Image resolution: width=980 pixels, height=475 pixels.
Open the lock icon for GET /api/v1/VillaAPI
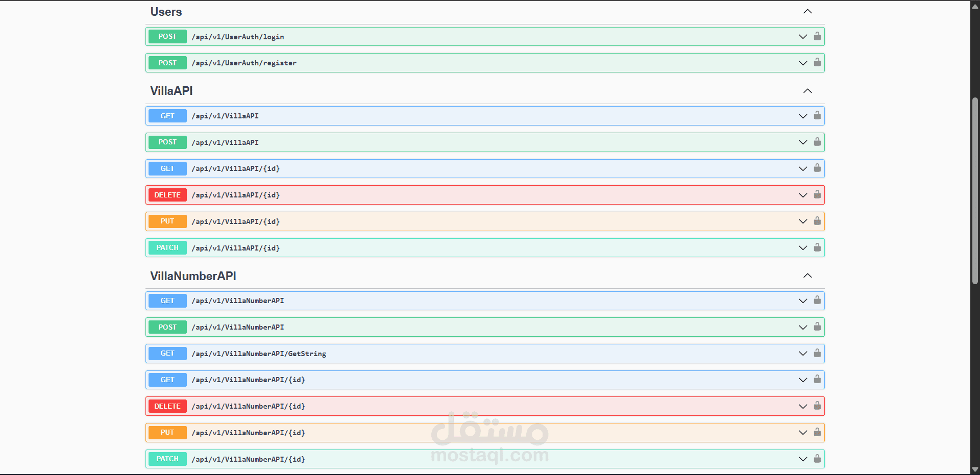[x=817, y=115]
